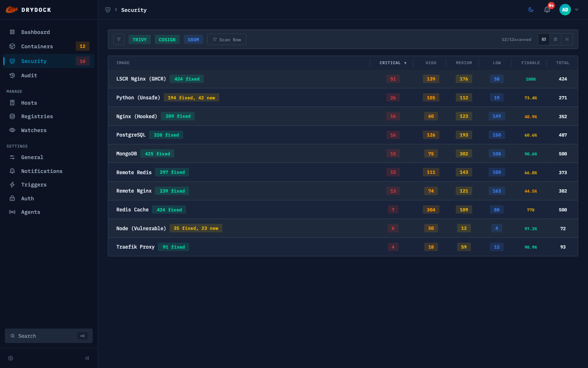The width and height of the screenshot is (588, 368).
Task: Click the '194 fixed, 42 new' badge
Action: (x=192, y=98)
